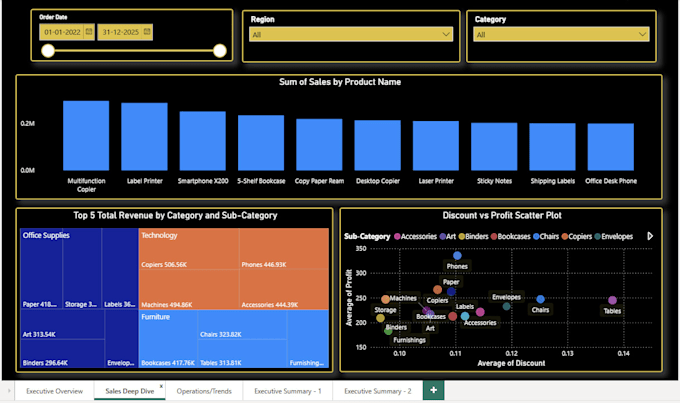The height and width of the screenshot is (403, 680).
Task: Select the Copiers 506.56K treemap tile
Action: (x=189, y=249)
